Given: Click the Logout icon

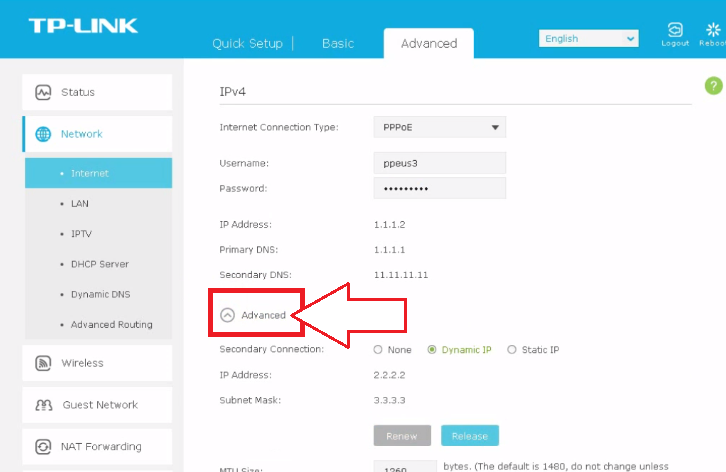Looking at the screenshot, I should tap(675, 30).
